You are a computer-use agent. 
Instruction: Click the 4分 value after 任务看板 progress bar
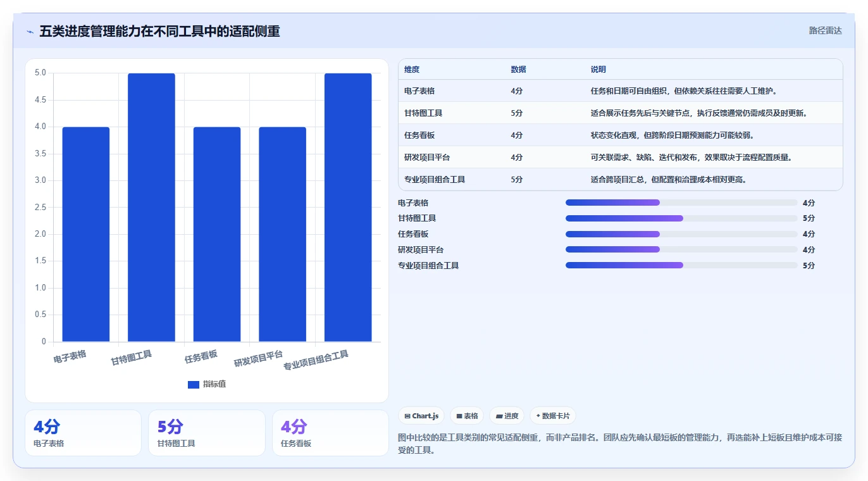(809, 234)
